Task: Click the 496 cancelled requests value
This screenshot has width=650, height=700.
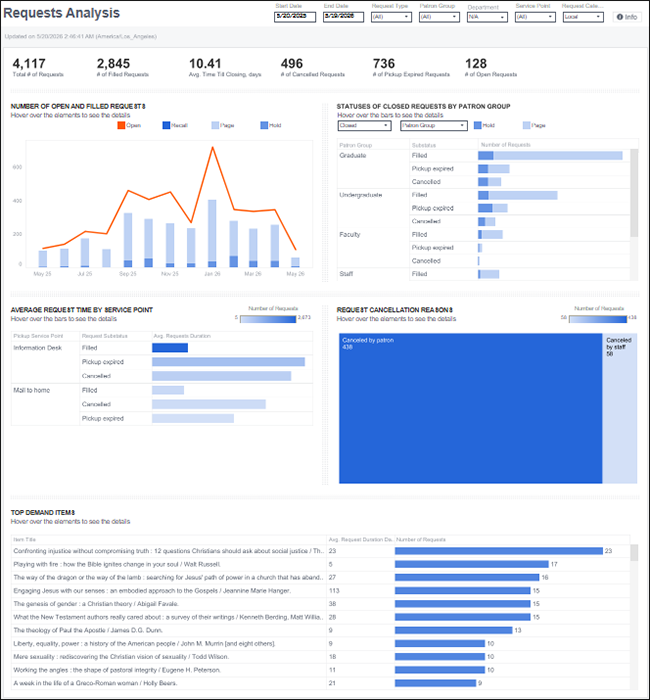Action: point(292,63)
